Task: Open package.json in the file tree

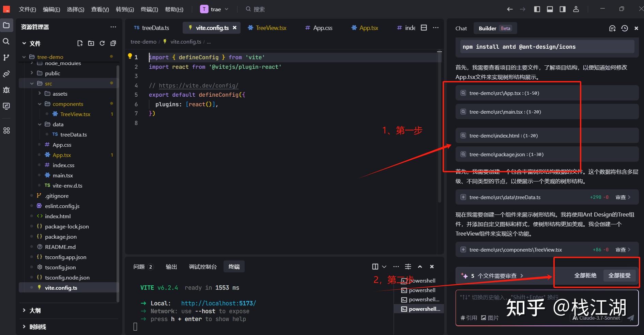Action: click(61, 237)
